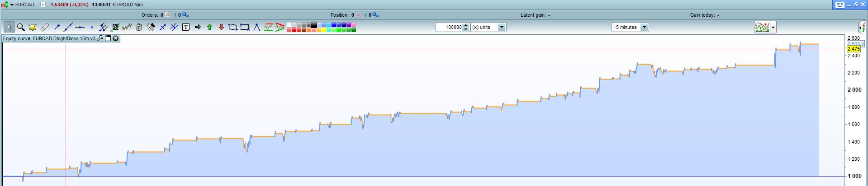Activate the magnifying glass zoom tool
Viewport: 868px width, 186px height.
(21, 27)
